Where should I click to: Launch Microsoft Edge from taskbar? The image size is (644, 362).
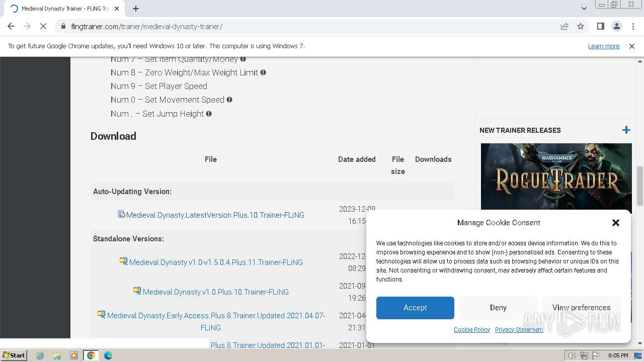pos(108,355)
